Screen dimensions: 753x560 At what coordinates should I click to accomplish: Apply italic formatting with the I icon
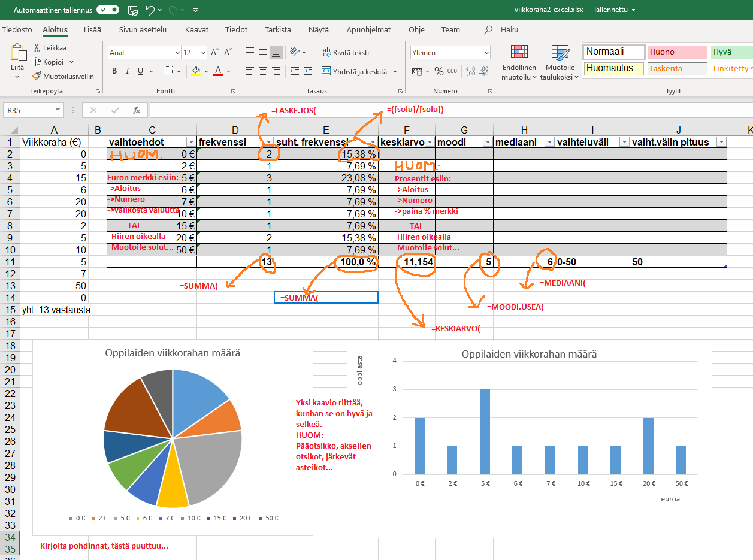pos(128,71)
